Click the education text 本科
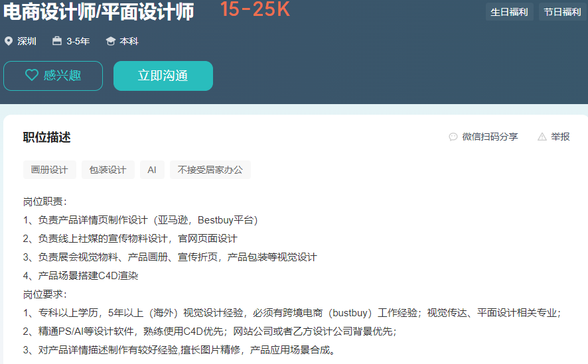588x364 pixels. point(129,41)
